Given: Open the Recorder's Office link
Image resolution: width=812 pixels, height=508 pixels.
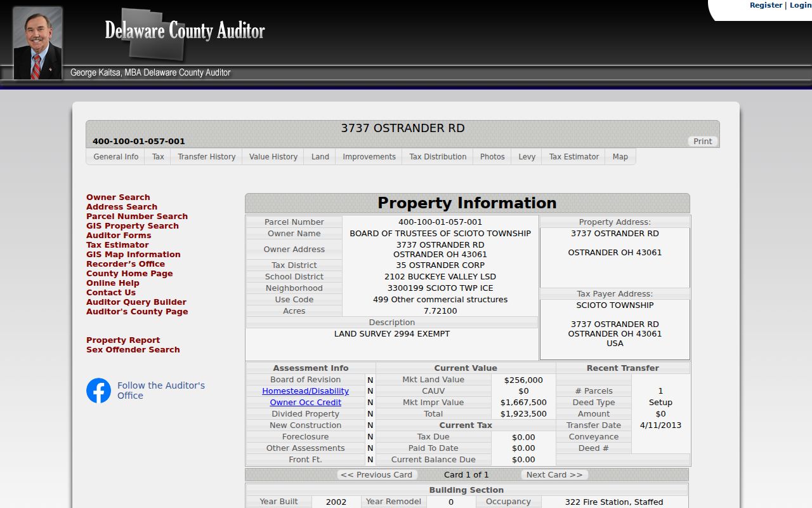Looking at the screenshot, I should [x=126, y=264].
